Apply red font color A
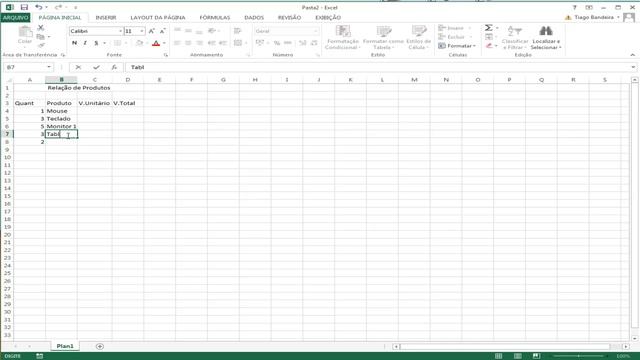Image resolution: width=640 pixels, height=360 pixels. tap(156, 43)
